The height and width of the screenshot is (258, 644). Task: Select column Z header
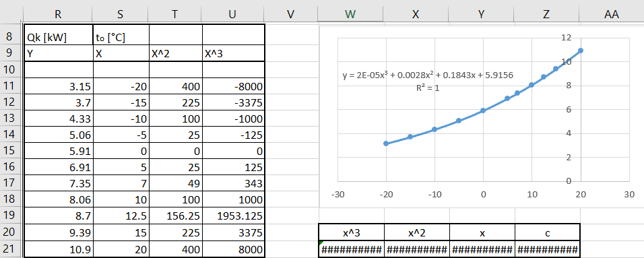click(546, 14)
